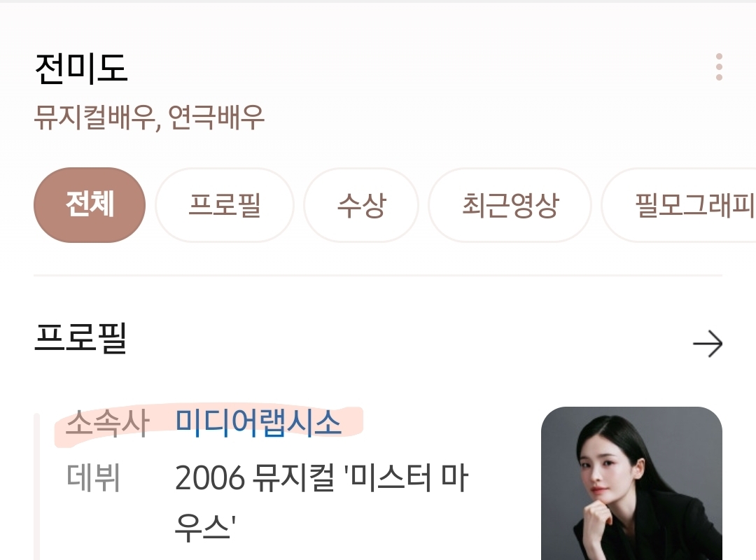Go to the 최근영상 tab
Image resolution: width=756 pixels, height=560 pixels.
(x=510, y=205)
